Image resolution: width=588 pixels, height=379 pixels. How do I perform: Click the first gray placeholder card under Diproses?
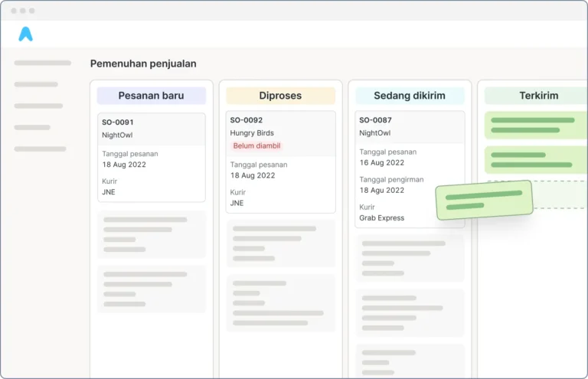pyautogui.click(x=280, y=243)
